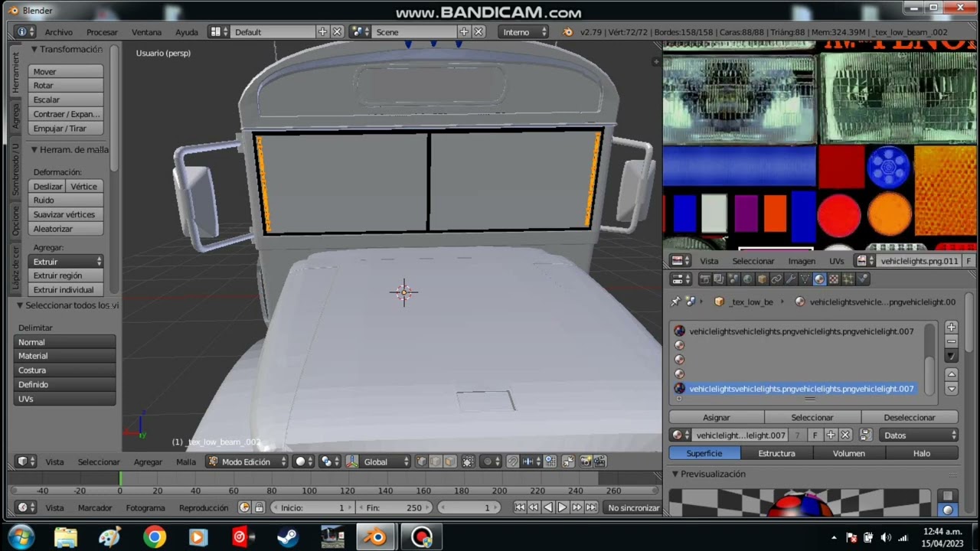Open the Interno render engine dropdown
This screenshot has height=551, width=980.
(524, 32)
